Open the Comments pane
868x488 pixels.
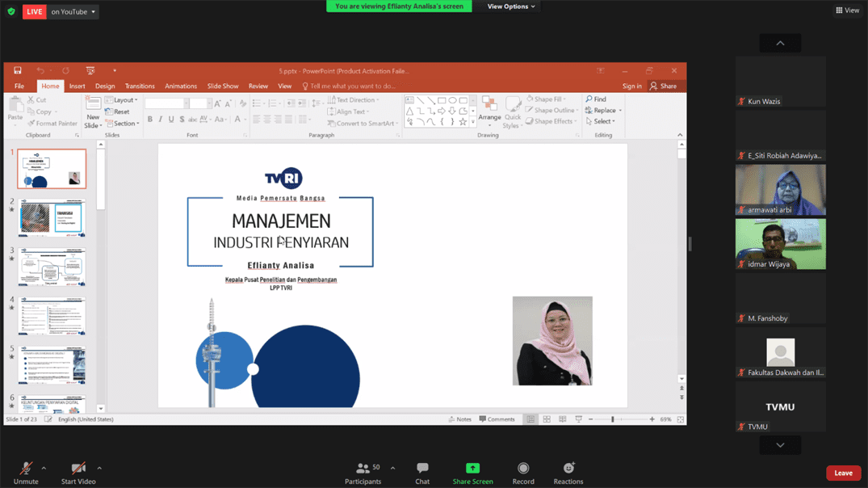coord(497,419)
